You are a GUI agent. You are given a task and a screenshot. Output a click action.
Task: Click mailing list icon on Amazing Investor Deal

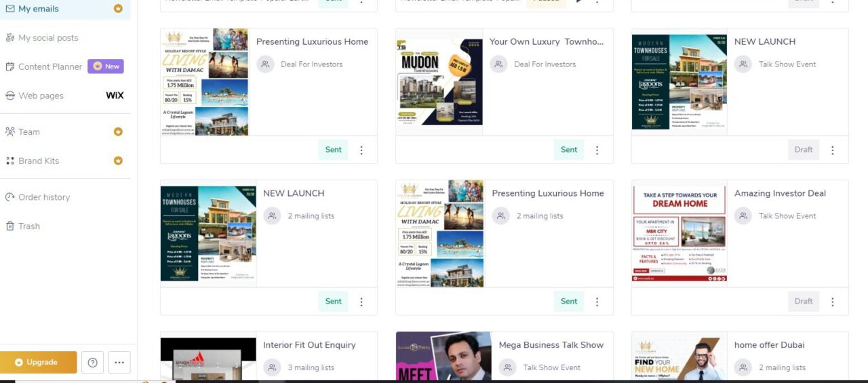click(743, 216)
